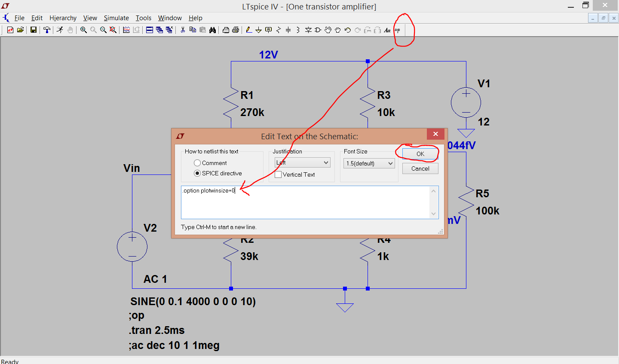619x364 pixels.
Task: Click the SINE(0 0.1 4000 0 0 0 10) text
Action: click(193, 301)
